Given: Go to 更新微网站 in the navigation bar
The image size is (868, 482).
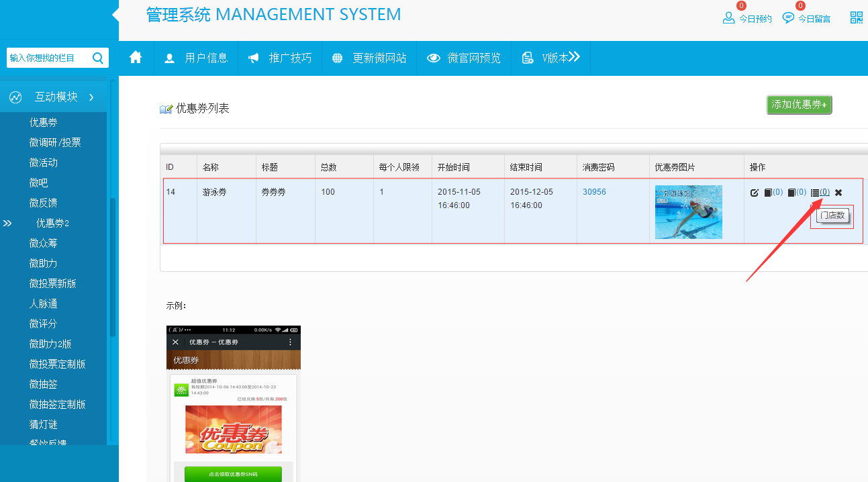Looking at the screenshot, I should click(369, 58).
